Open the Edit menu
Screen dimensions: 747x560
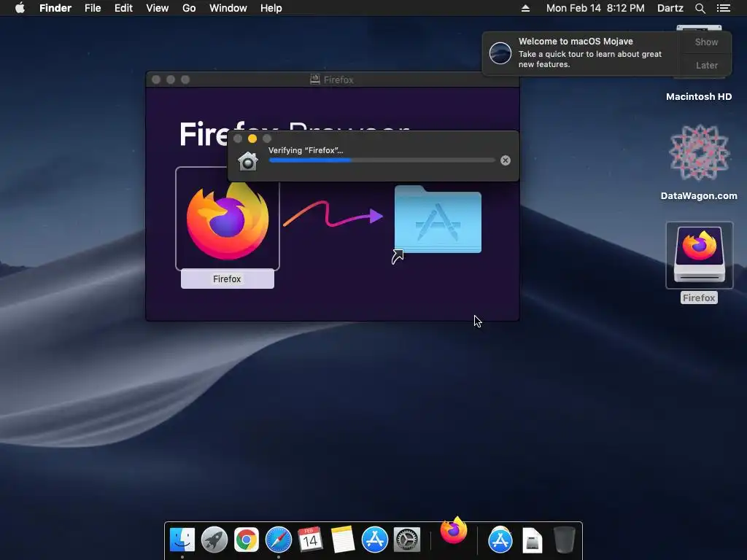tap(123, 8)
